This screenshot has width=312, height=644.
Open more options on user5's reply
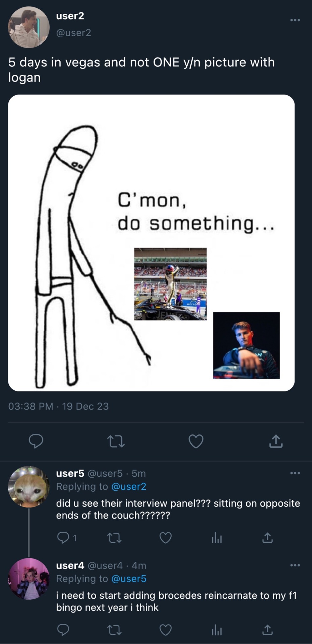click(x=295, y=473)
